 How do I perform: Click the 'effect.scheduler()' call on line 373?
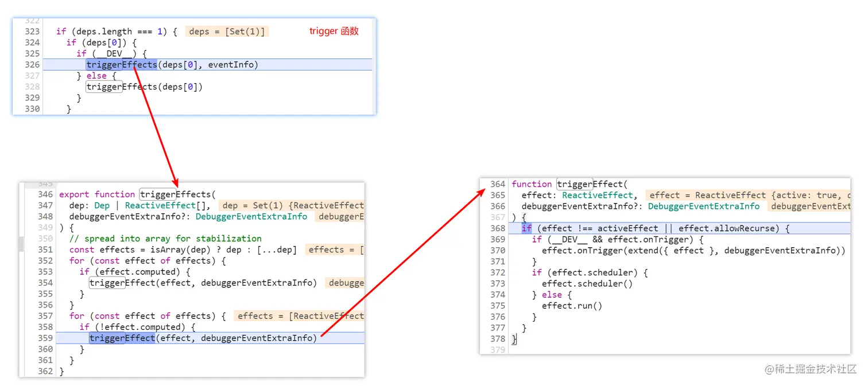(587, 283)
